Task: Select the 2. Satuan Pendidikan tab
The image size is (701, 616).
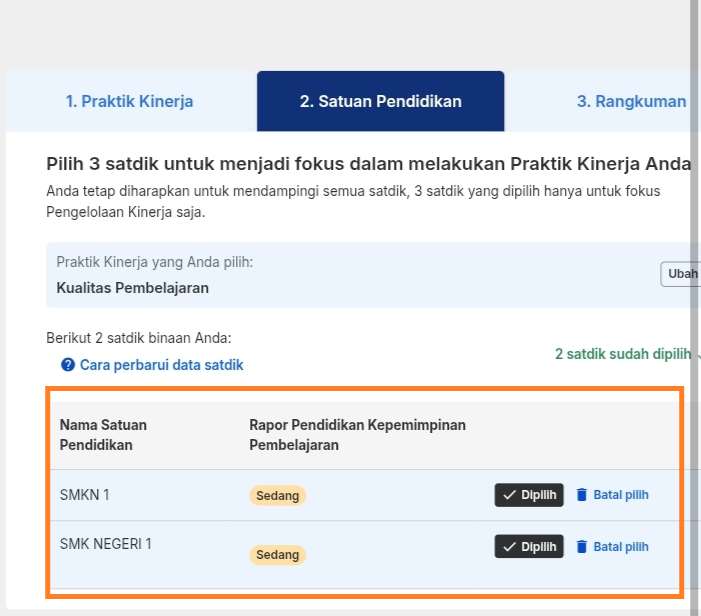Action: [380, 101]
